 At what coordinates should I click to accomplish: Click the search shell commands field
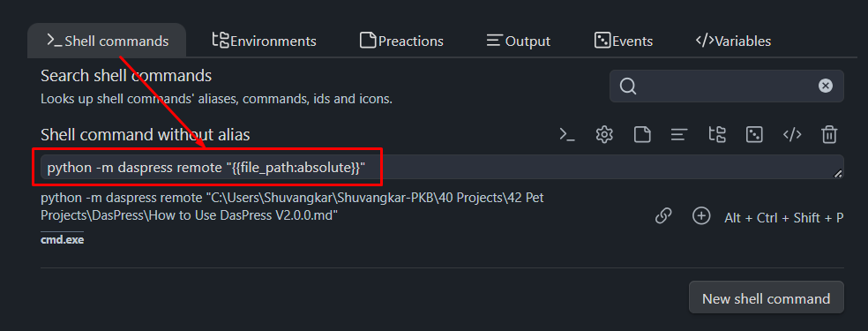(x=726, y=86)
